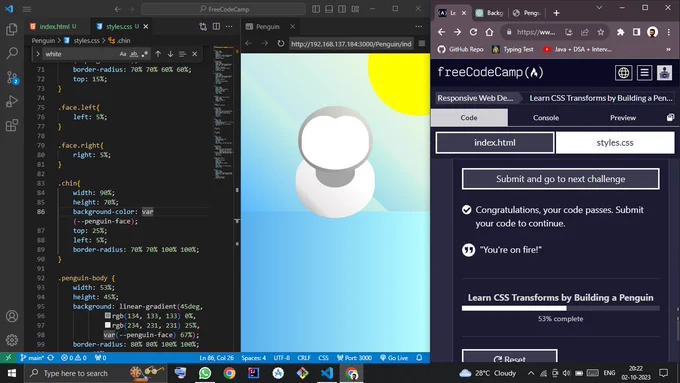Screen dimensions: 680x383
Task: Open the Search view in activity bar
Action: click(x=12, y=53)
